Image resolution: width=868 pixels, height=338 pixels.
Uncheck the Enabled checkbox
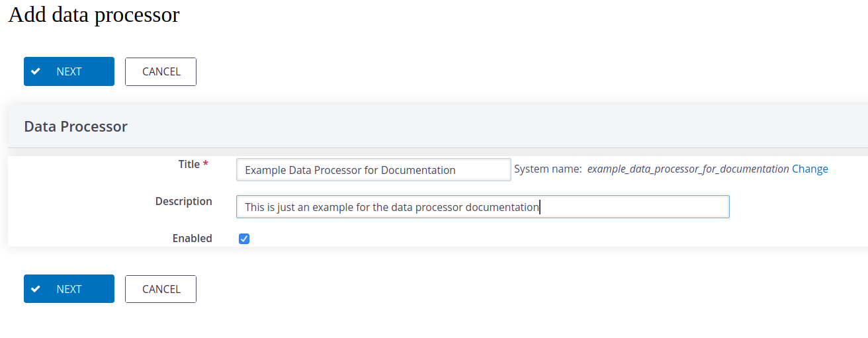point(244,239)
